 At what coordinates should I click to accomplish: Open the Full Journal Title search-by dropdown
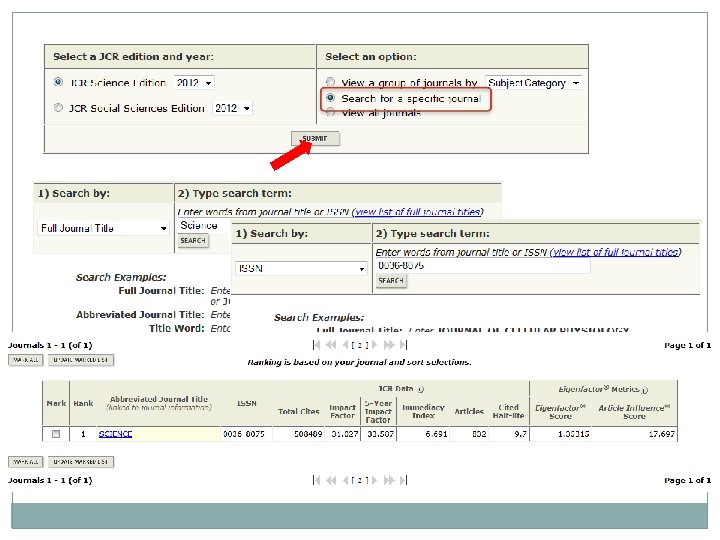[103, 228]
